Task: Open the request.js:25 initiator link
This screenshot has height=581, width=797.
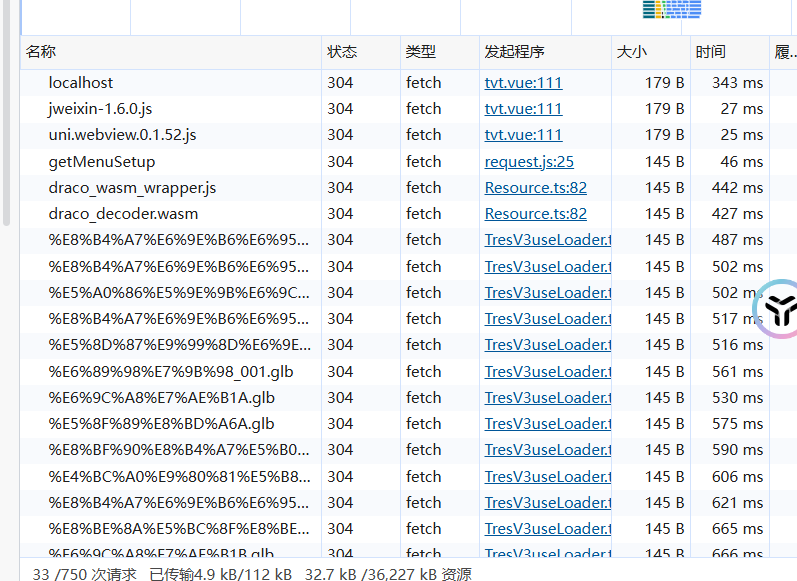Action: 529,161
